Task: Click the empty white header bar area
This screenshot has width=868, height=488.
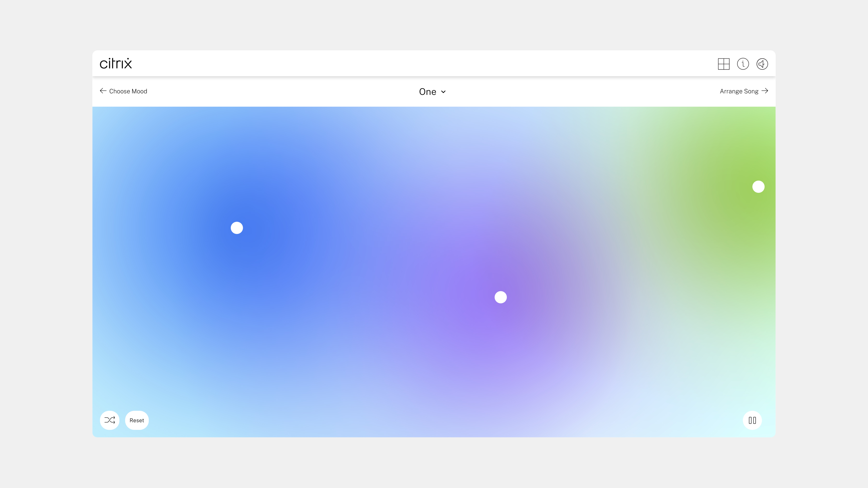Action: [404, 63]
